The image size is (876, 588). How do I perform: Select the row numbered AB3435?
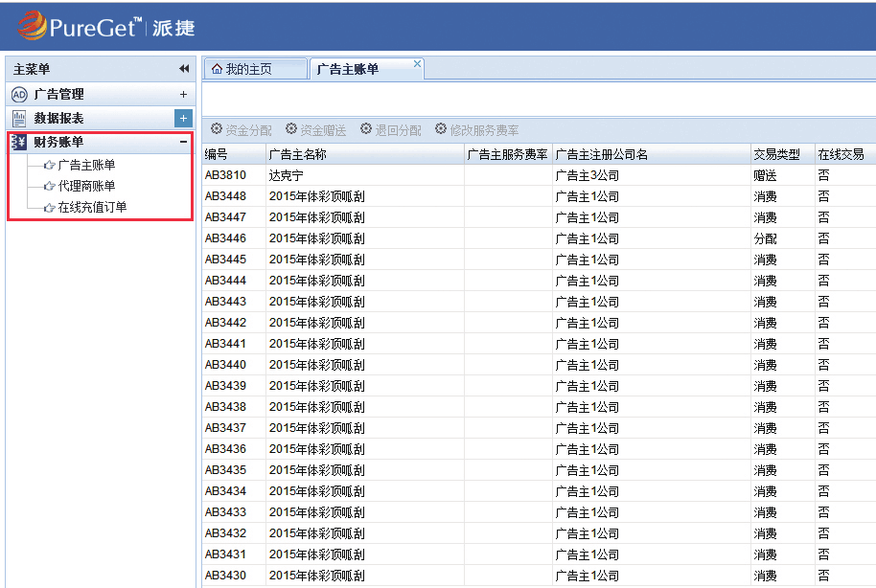pyautogui.click(x=540, y=470)
